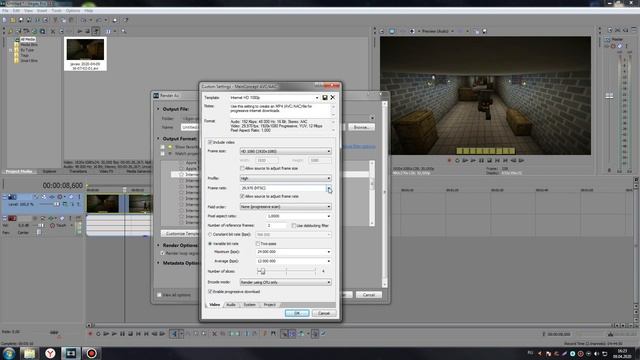
Task: Click the Auto crossfades icon
Action: click(x=292, y=334)
